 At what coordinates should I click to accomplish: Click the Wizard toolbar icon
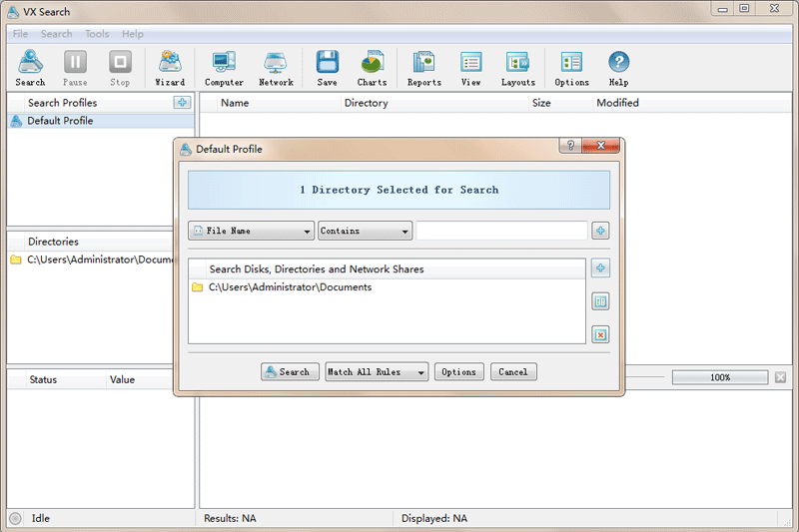[x=170, y=68]
